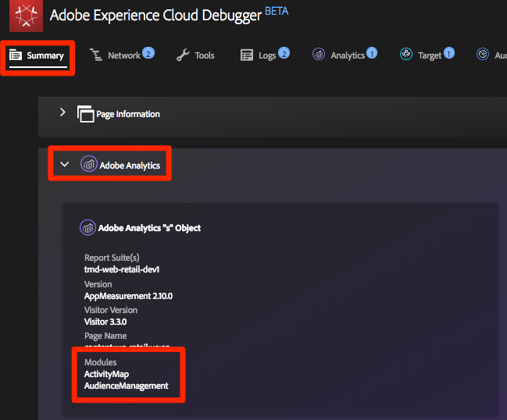This screenshot has height=420, width=507.
Task: Click the Page Information windows icon
Action: [x=86, y=114]
